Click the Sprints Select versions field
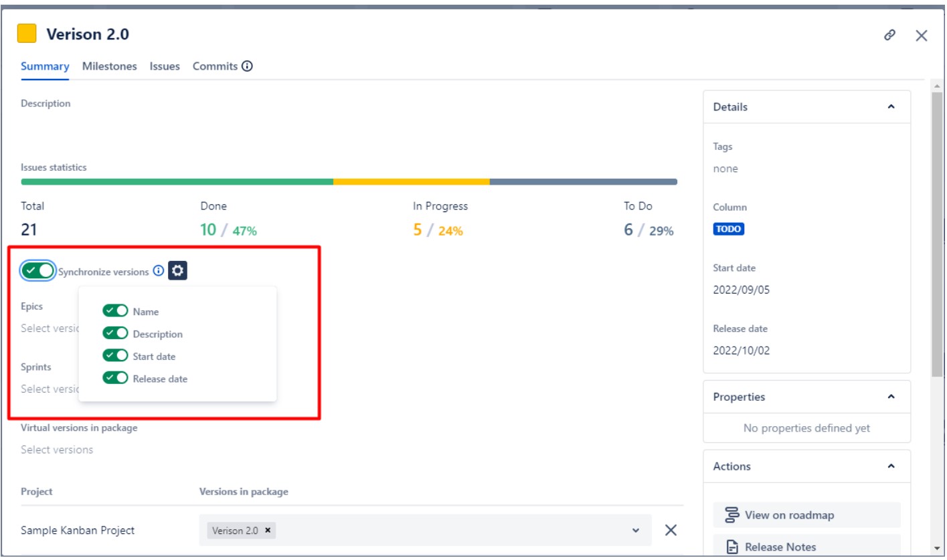 (50, 389)
